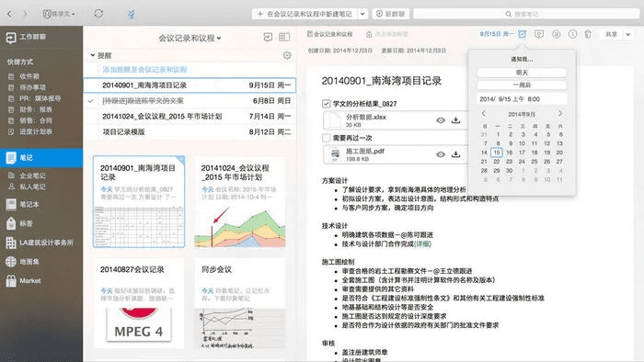The width and height of the screenshot is (644, 362).
Task: Click the annotate icon in note toolbar
Action: pyautogui.click(x=556, y=34)
